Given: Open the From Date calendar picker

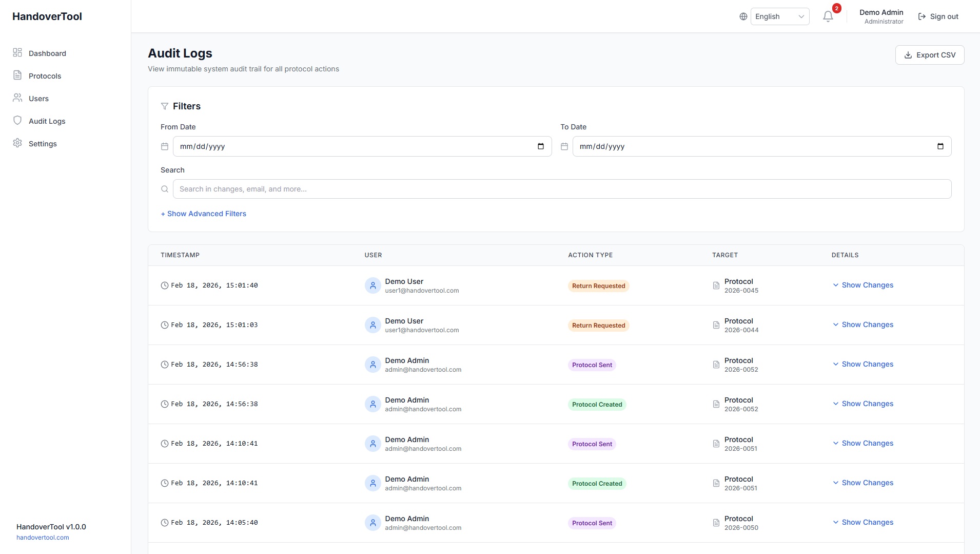Looking at the screenshot, I should pos(540,146).
